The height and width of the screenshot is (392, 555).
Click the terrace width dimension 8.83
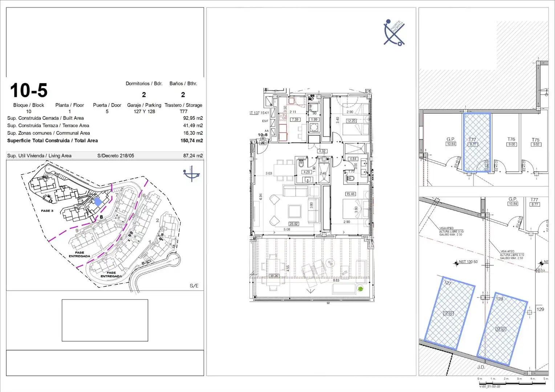(336, 280)
